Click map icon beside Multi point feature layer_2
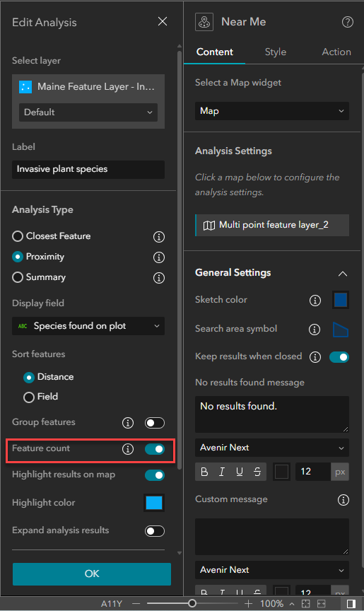 point(209,225)
